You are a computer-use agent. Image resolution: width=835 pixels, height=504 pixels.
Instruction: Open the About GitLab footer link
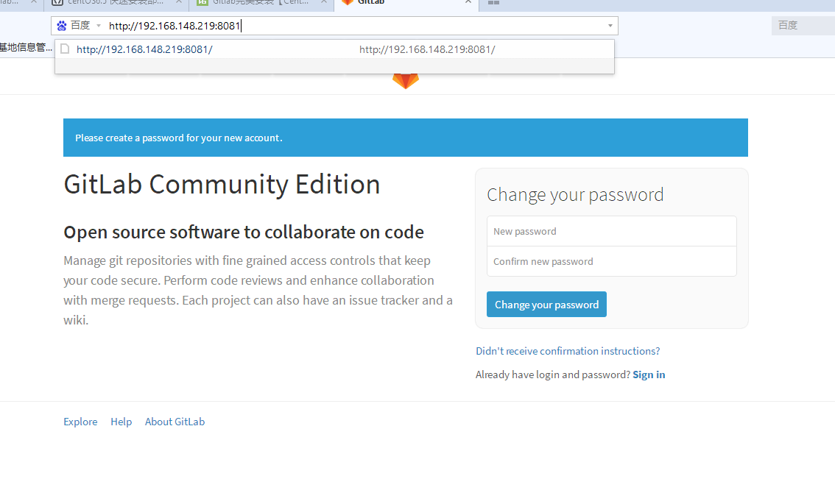[175, 422]
